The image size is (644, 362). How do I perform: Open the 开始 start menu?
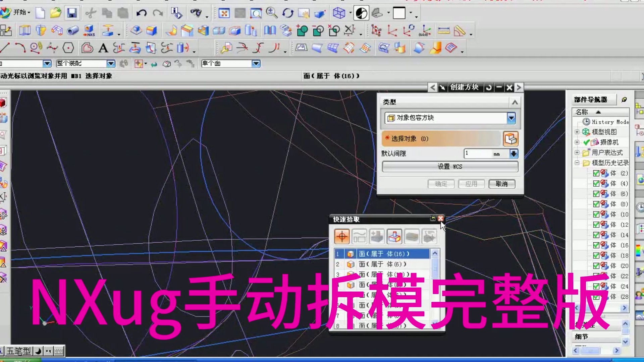click(x=15, y=12)
